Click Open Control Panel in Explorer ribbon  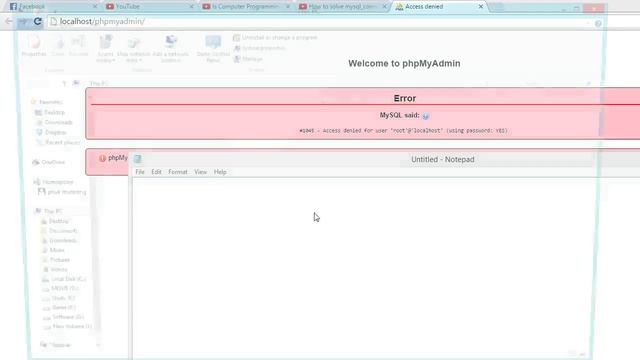tap(213, 49)
